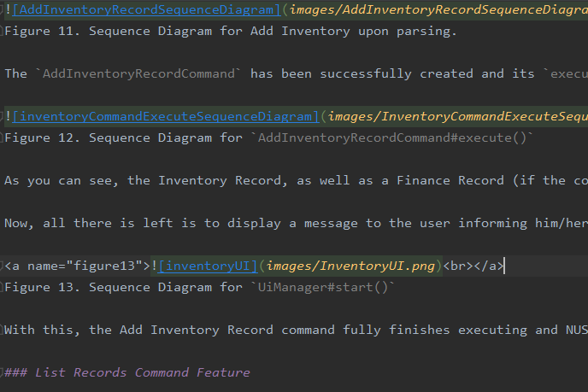Click 'Figure 13.' caption text

[x=42, y=288]
